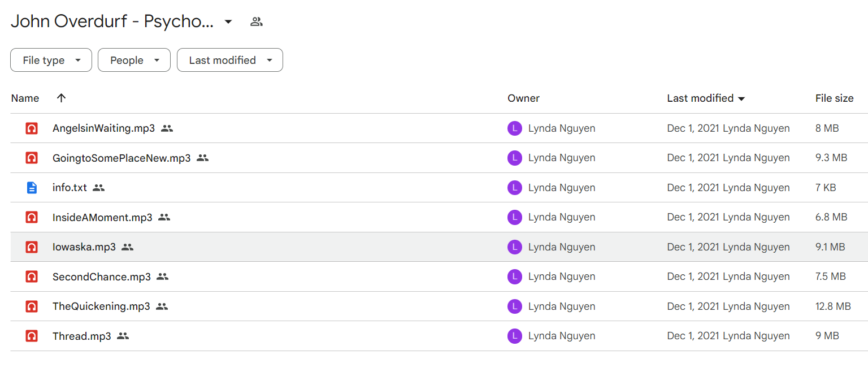
Task: Select the InsideAMoment.mp3 file name
Action: point(102,217)
